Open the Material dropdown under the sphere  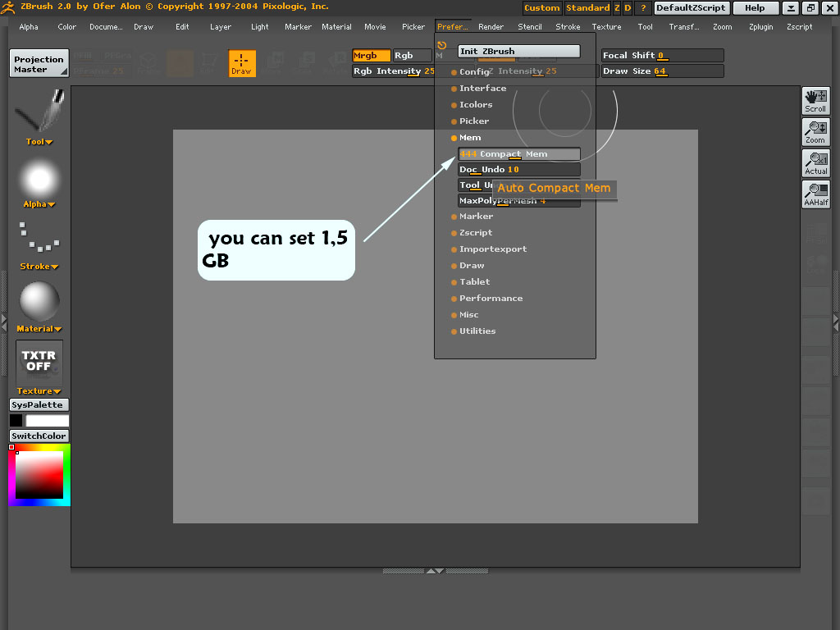[x=39, y=329]
